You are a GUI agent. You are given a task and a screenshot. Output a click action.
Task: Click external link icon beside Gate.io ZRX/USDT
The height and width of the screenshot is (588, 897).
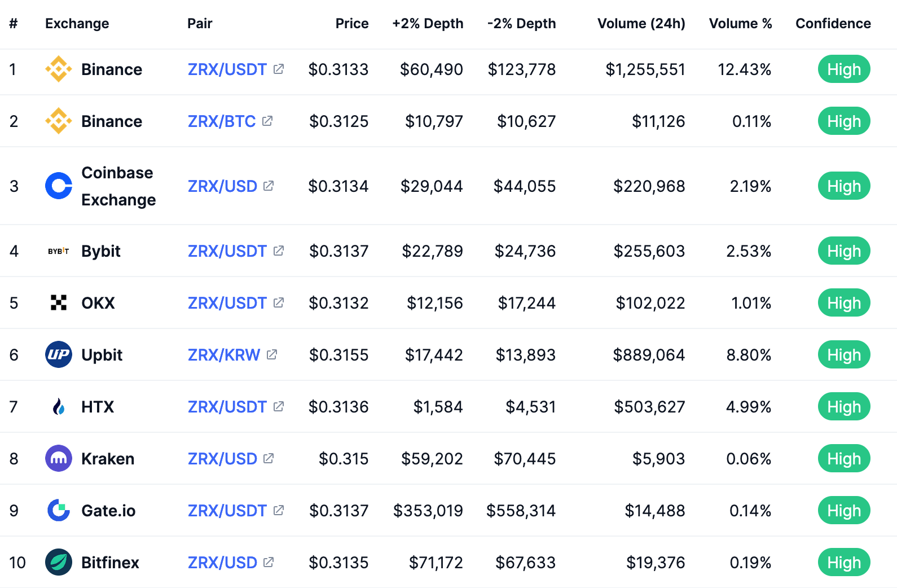pyautogui.click(x=279, y=510)
